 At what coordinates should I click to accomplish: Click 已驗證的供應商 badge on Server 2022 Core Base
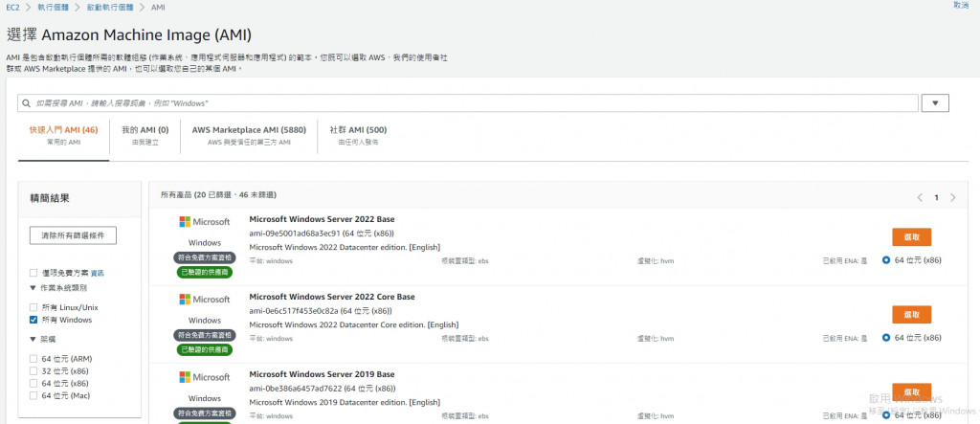click(x=205, y=349)
